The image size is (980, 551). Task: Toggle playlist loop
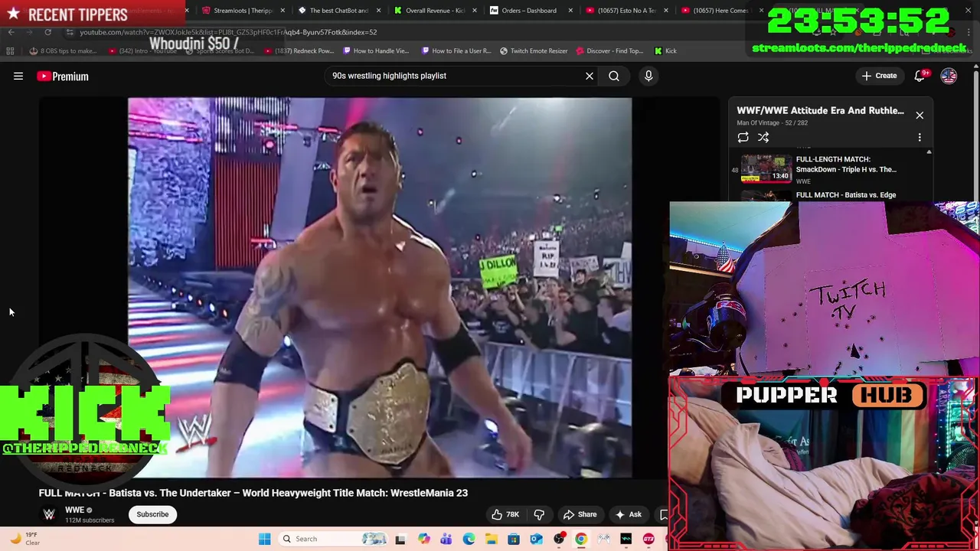(743, 138)
